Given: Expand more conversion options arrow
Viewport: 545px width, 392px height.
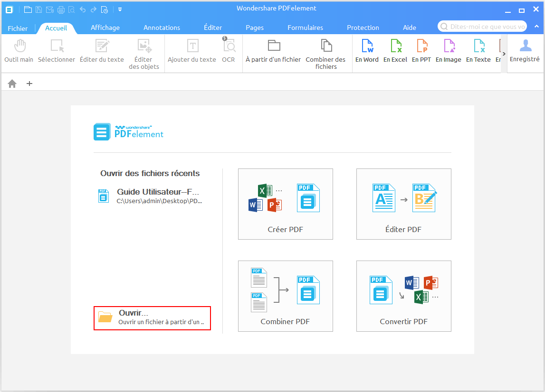Looking at the screenshot, I should (x=504, y=54).
